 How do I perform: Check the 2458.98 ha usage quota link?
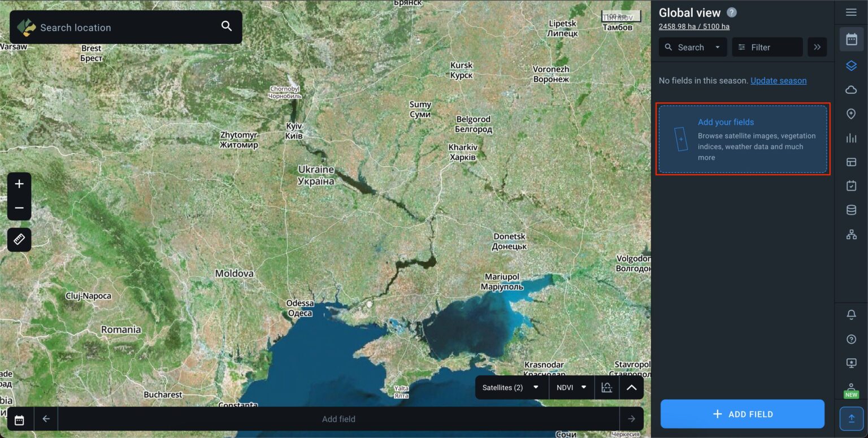693,26
